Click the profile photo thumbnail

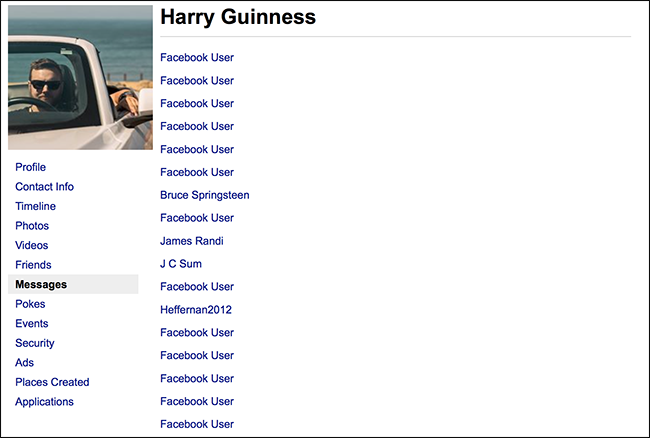point(80,77)
